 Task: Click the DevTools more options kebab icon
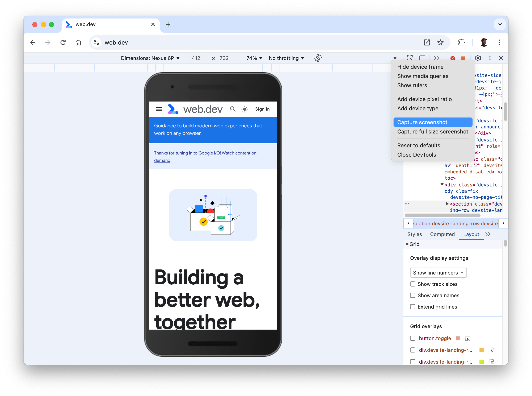point(490,58)
